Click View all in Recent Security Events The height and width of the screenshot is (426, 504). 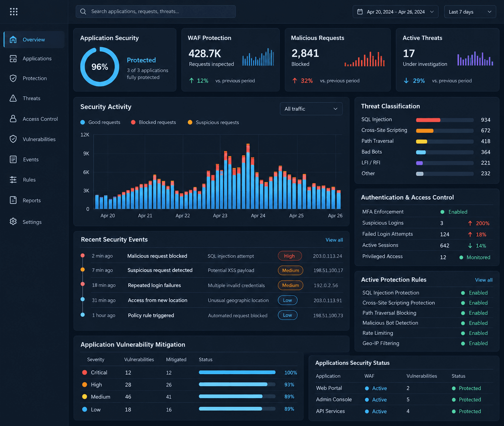point(334,240)
